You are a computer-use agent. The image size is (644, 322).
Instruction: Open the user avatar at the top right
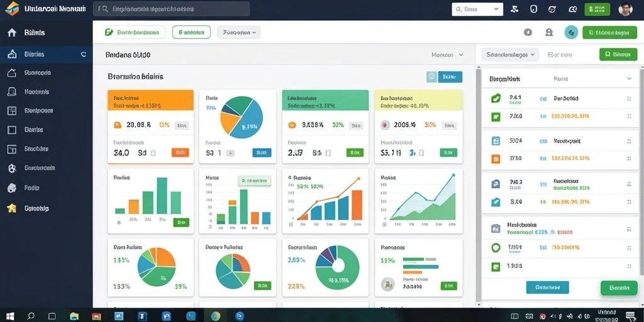click(625, 9)
